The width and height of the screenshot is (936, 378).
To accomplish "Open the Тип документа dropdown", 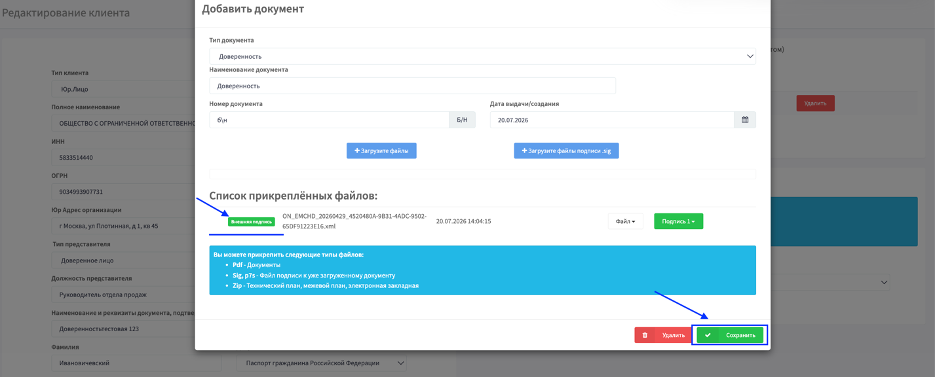I will pos(482,56).
